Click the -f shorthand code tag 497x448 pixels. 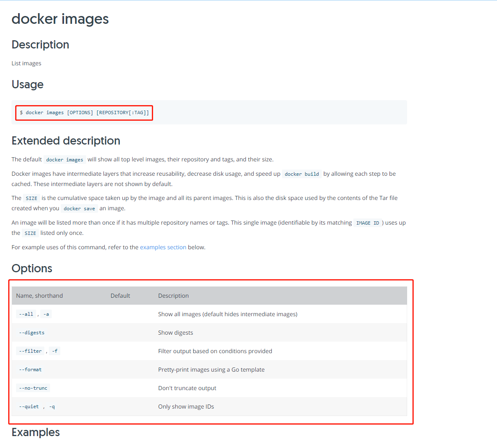(55, 351)
